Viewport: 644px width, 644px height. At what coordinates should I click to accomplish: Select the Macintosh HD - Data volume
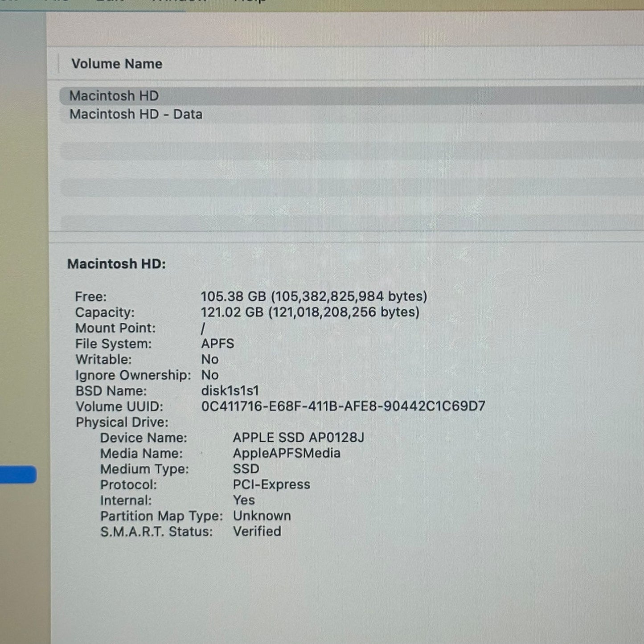pos(135,115)
